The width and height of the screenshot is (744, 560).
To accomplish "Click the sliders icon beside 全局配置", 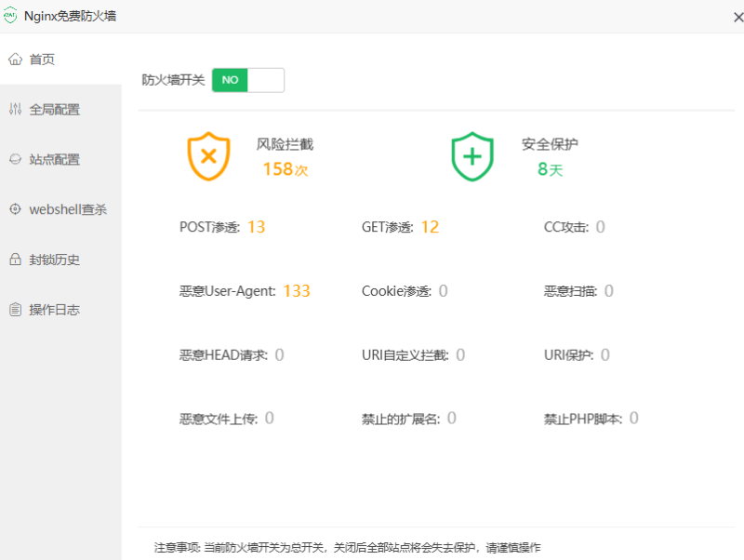I will [x=15, y=109].
